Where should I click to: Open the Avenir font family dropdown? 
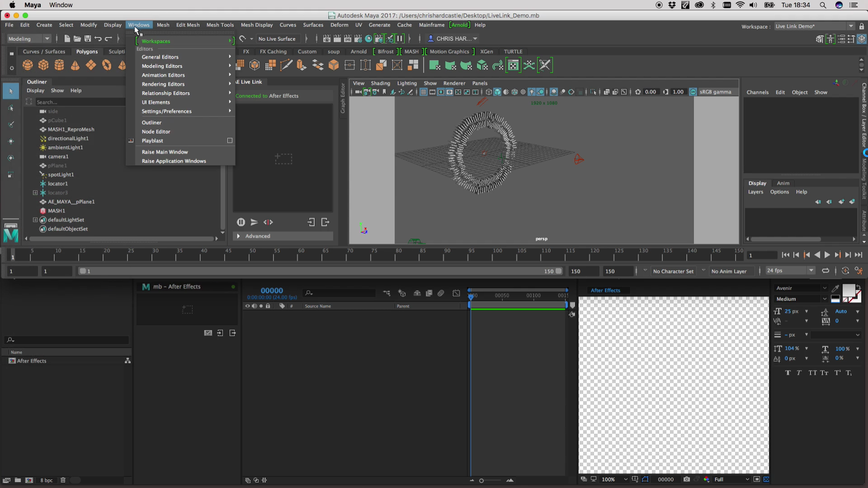pyautogui.click(x=801, y=288)
